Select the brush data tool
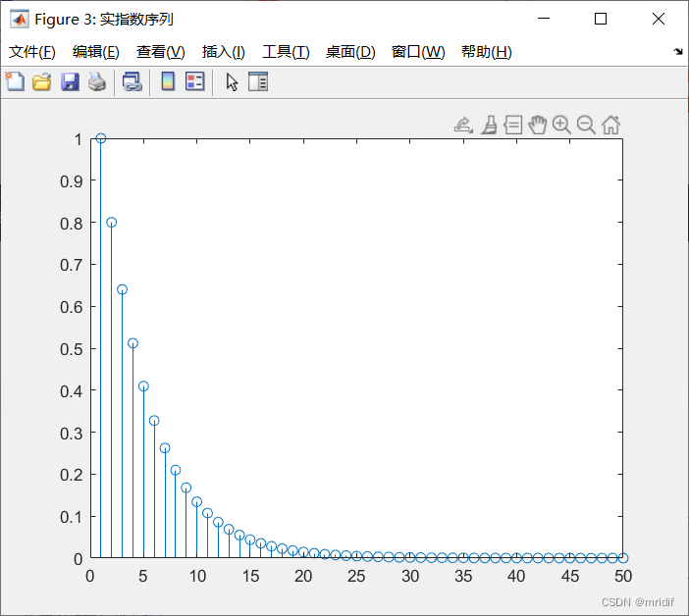The width and height of the screenshot is (689, 616). click(x=489, y=126)
